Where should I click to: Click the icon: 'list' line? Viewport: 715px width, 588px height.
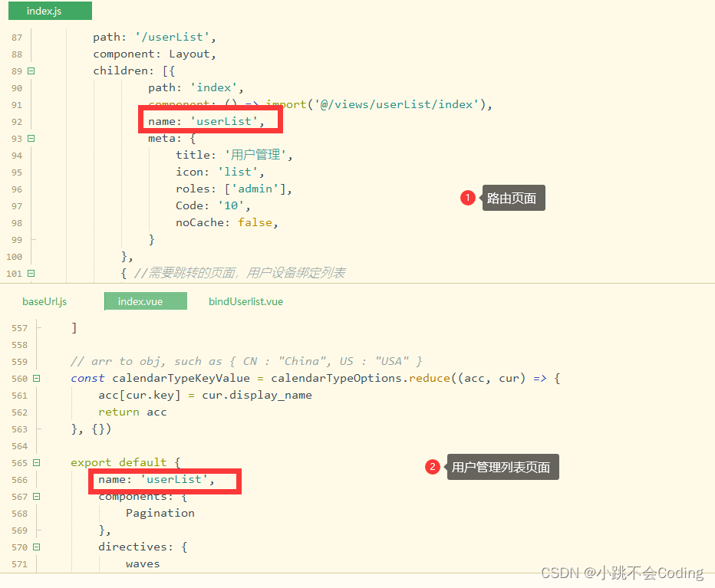[219, 172]
